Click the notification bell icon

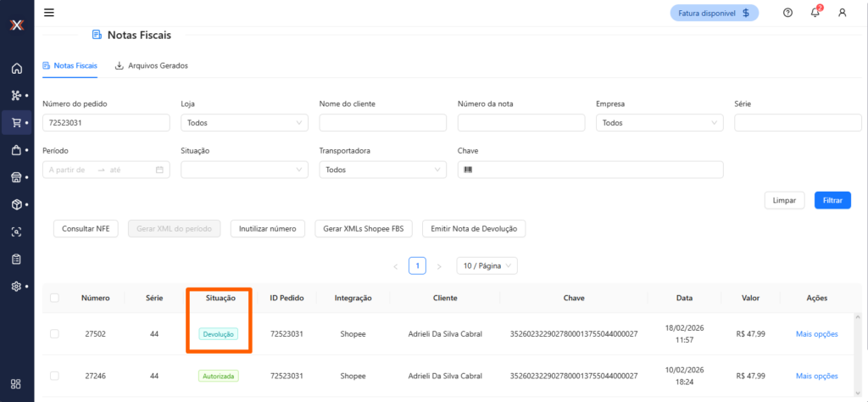pos(815,13)
